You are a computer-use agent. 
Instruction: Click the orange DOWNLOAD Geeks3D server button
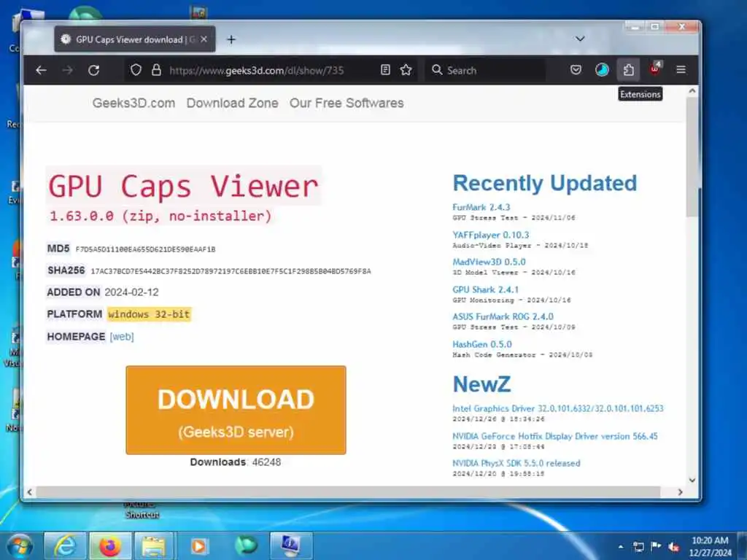click(236, 410)
